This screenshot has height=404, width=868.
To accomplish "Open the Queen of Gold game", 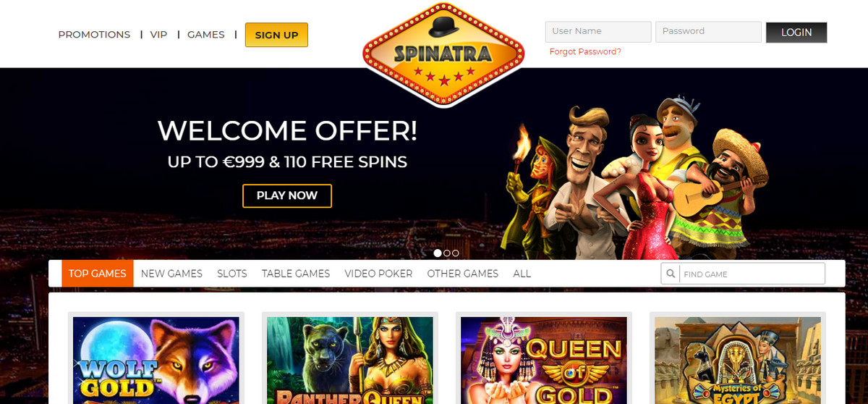I will pos(544,360).
